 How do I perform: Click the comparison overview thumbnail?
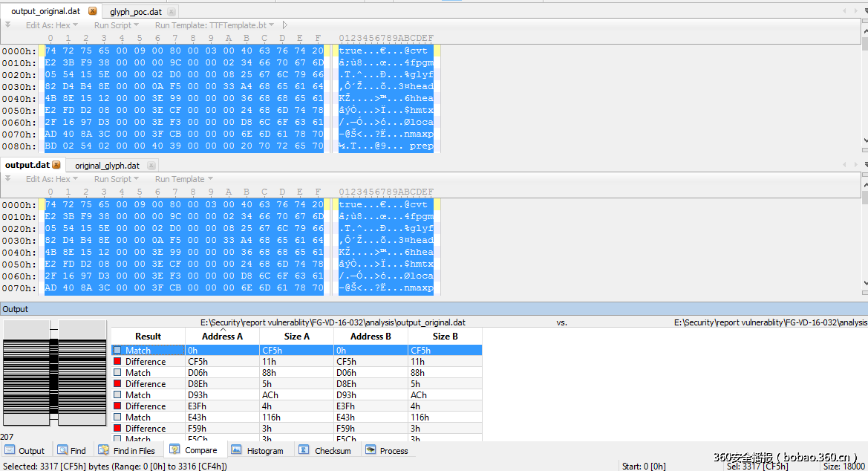coord(55,371)
